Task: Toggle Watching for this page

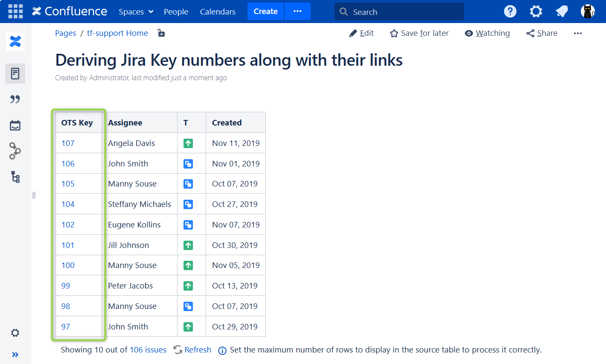Action: [487, 33]
